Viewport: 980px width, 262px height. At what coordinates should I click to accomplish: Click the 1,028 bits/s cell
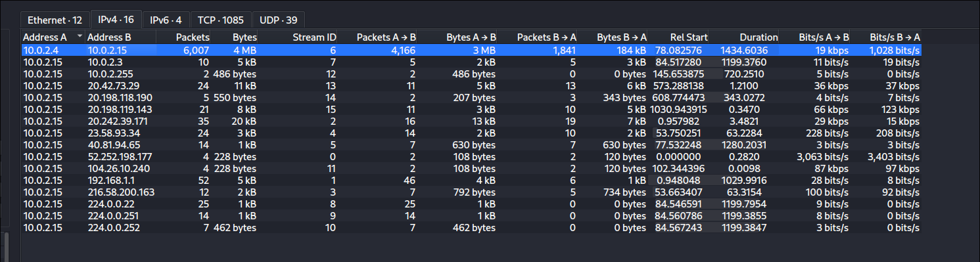point(895,50)
